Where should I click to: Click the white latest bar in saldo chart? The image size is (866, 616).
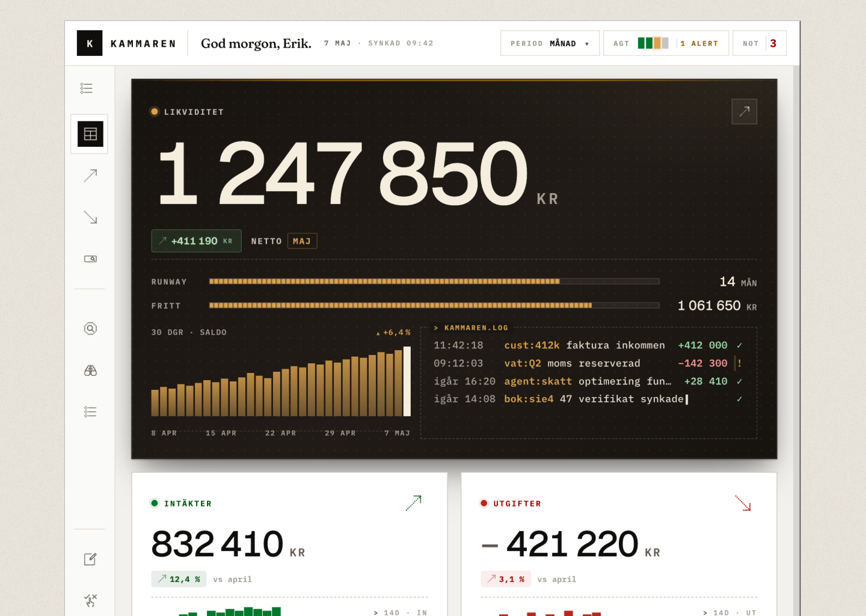tap(407, 381)
